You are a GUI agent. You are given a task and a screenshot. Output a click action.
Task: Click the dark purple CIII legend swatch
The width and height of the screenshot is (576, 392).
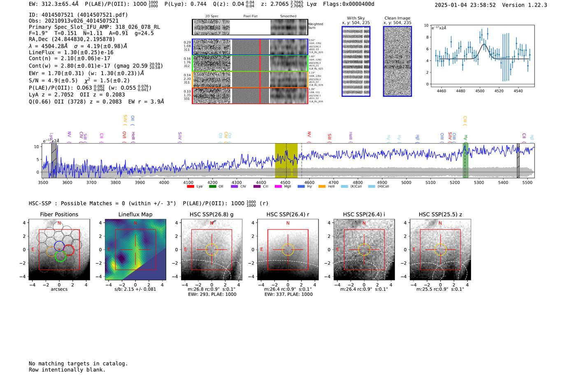(x=257, y=186)
